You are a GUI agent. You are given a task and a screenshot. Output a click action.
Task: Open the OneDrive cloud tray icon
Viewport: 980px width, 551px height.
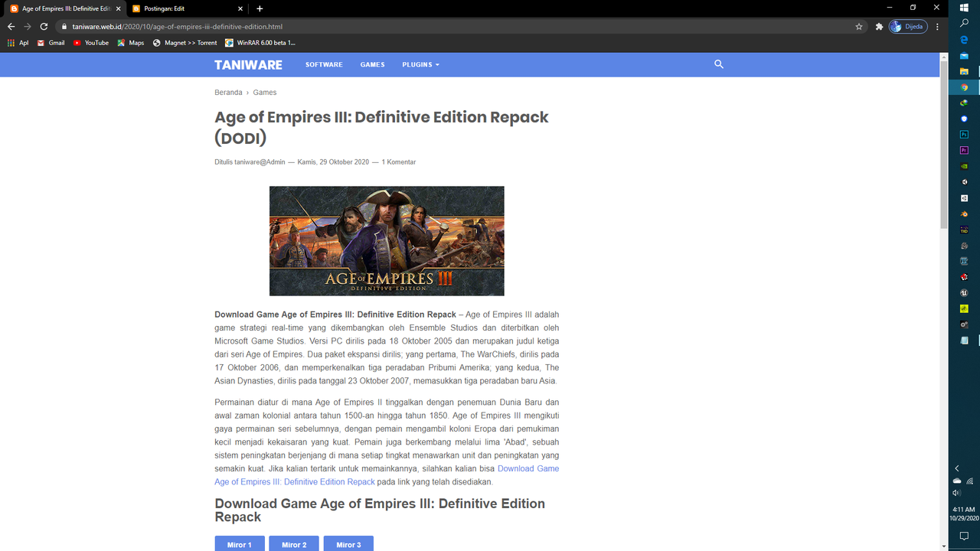tap(957, 481)
